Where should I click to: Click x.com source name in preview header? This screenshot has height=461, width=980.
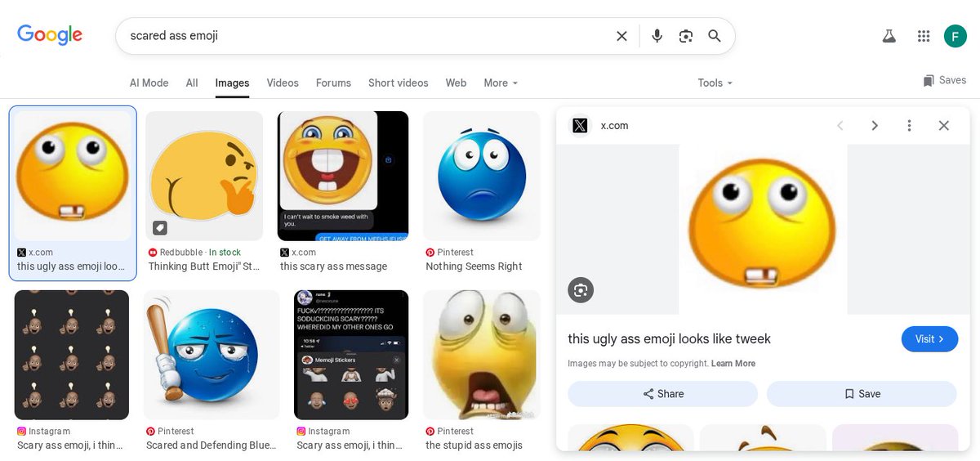pos(614,125)
